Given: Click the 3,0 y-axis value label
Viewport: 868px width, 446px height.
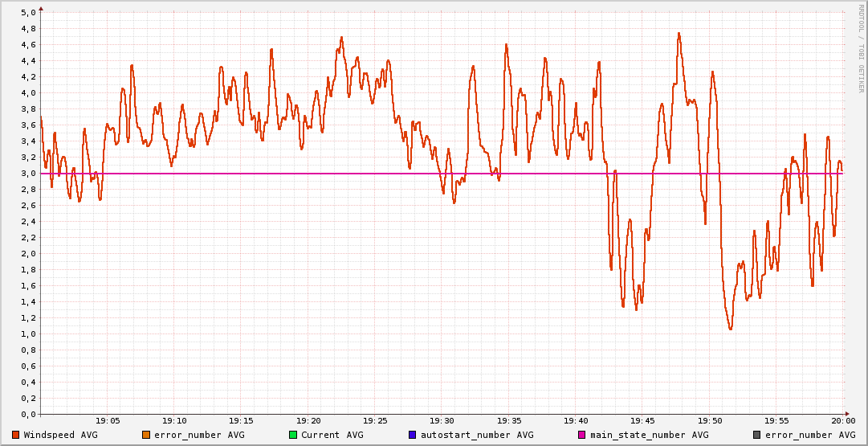Looking at the screenshot, I should [28, 174].
